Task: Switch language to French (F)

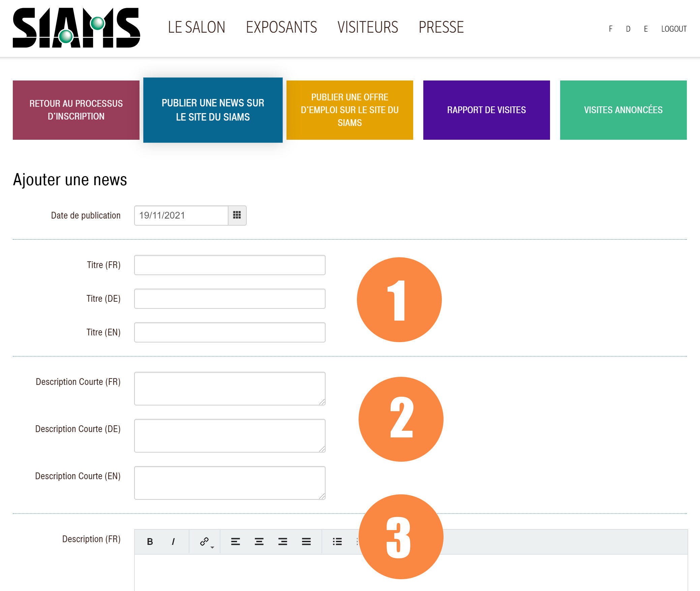Action: [x=610, y=29]
